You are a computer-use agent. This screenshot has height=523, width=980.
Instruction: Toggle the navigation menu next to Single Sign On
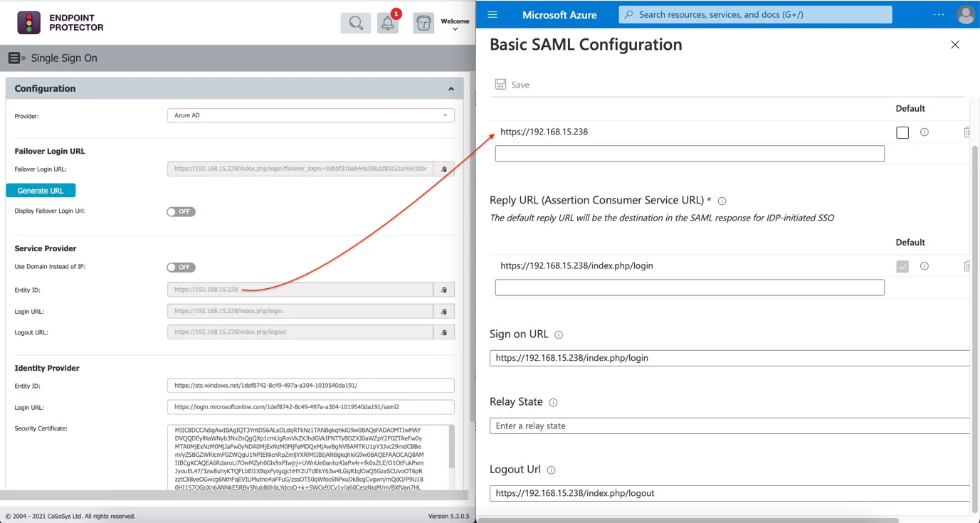pyautogui.click(x=17, y=58)
